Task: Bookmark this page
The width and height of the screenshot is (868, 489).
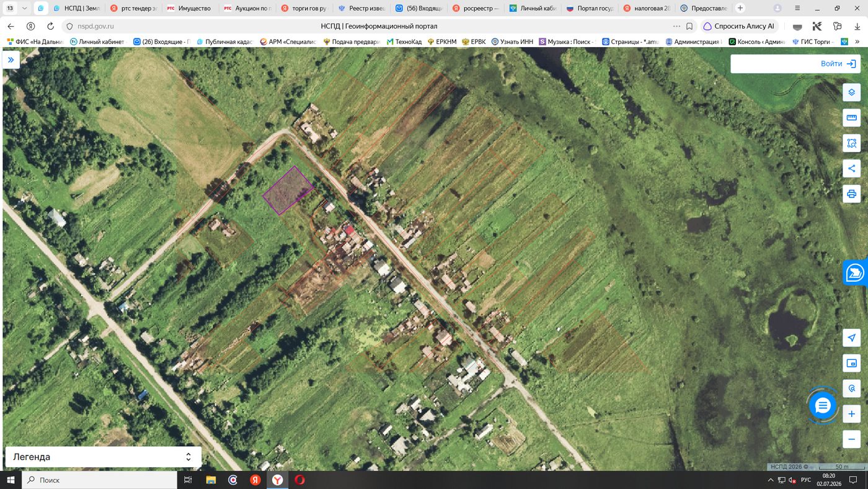Action: point(689,27)
